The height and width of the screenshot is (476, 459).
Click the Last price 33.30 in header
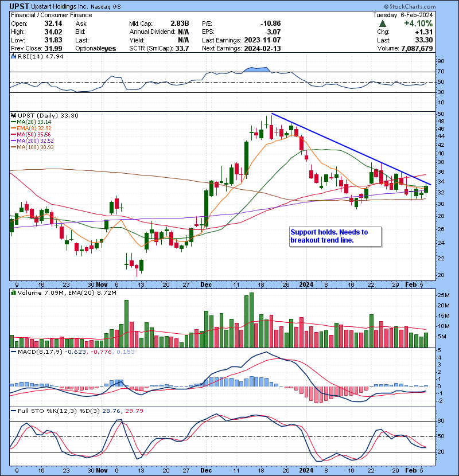click(x=425, y=40)
